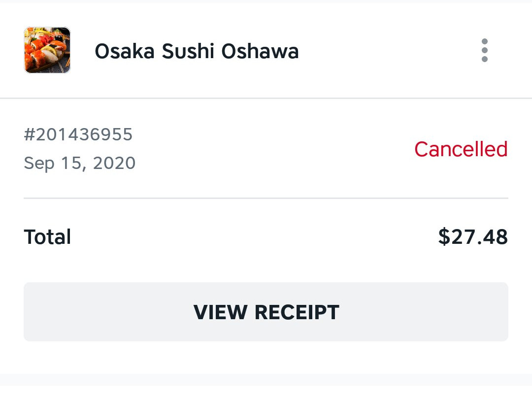Click the order ID above the date
Screen dimensions: 532x398
[x=78, y=134]
